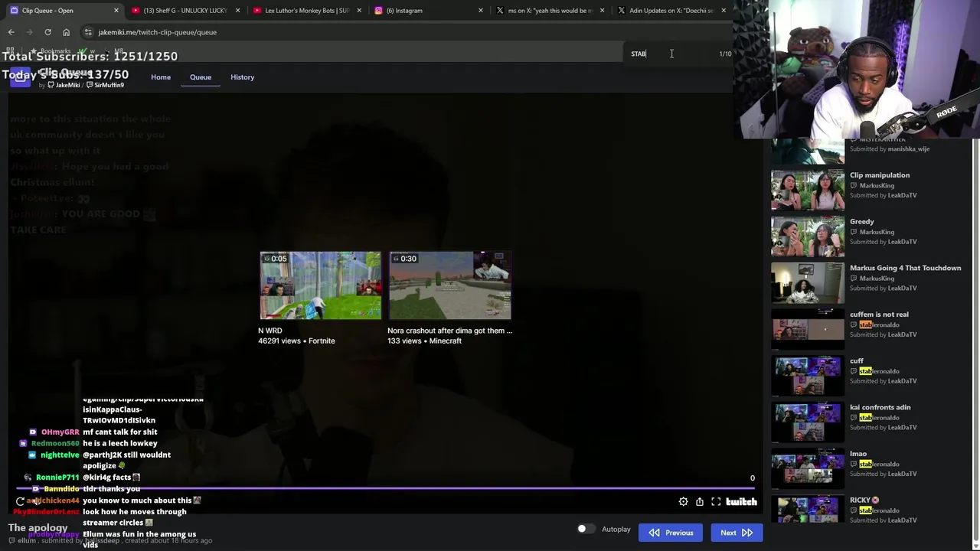Open the Bookmarks folder in bookmarks bar

(51, 51)
